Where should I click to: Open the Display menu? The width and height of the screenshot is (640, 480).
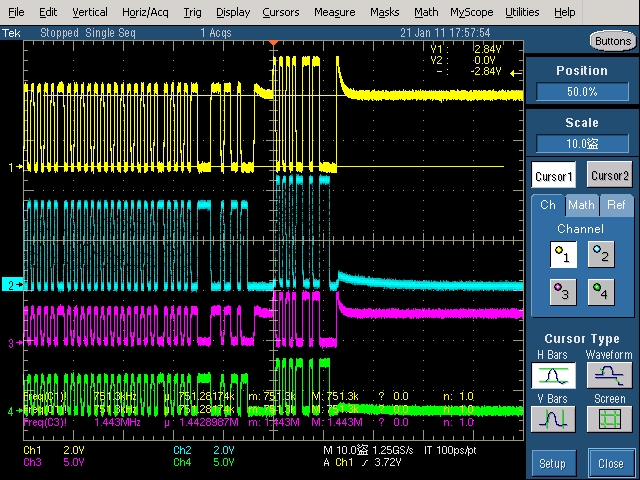tap(233, 12)
